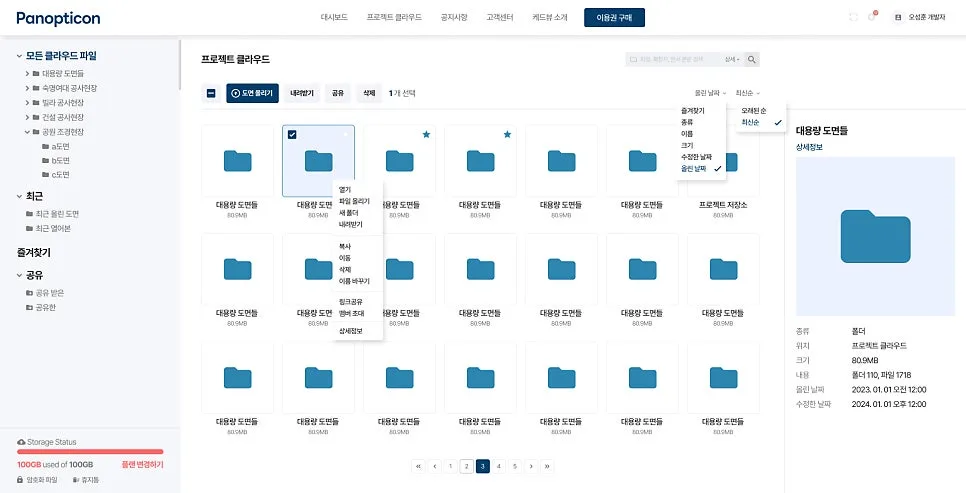Click the 내려받기 toolbar button

[x=302, y=93]
